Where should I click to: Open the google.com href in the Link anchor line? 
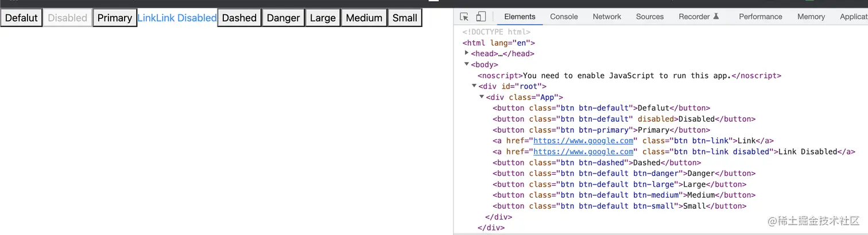pyautogui.click(x=583, y=141)
